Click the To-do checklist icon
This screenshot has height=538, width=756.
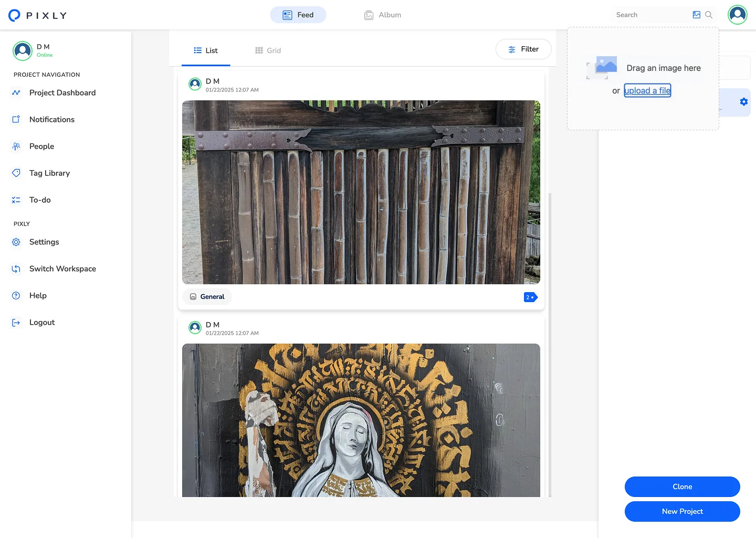(16, 200)
